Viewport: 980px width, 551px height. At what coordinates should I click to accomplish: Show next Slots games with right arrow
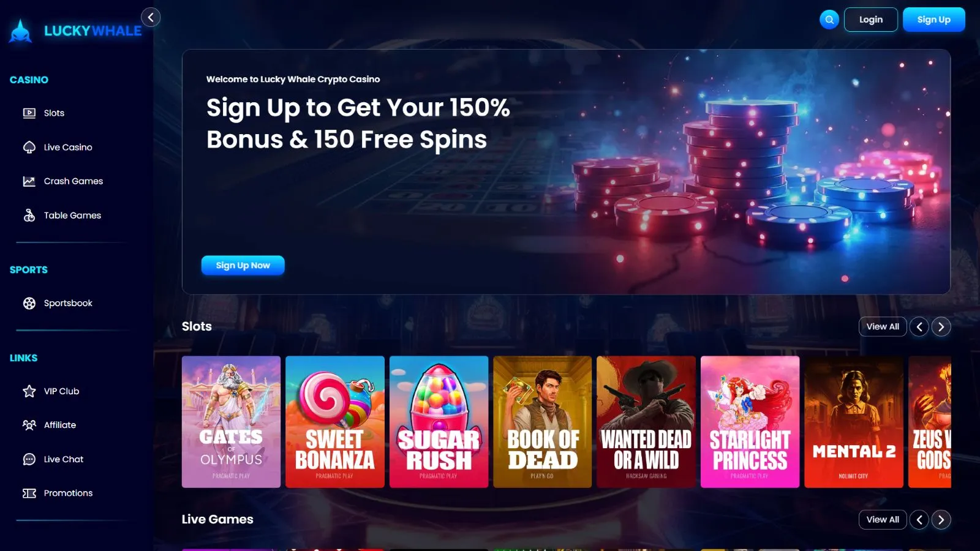point(941,327)
